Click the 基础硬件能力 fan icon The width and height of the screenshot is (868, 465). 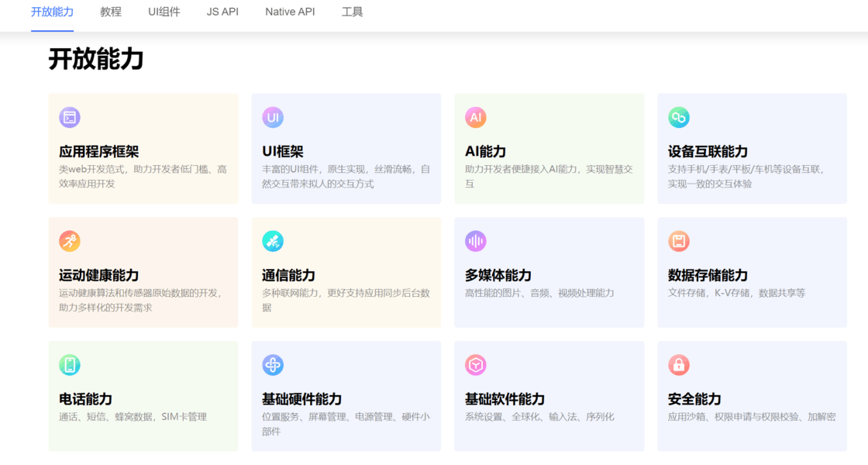pyautogui.click(x=273, y=365)
